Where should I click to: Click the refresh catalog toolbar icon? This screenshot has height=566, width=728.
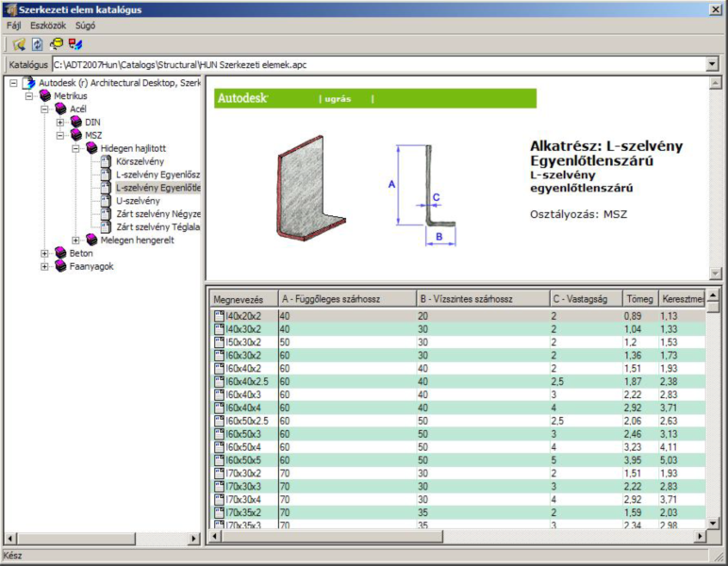coord(37,44)
